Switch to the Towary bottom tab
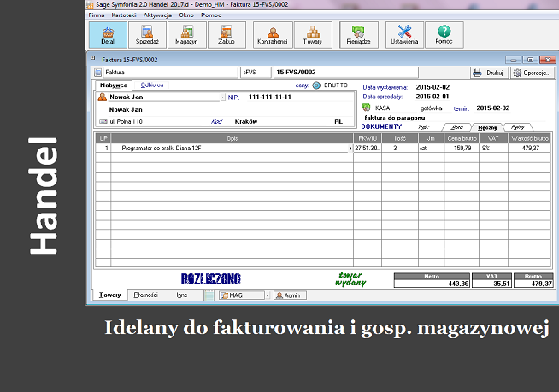The height and width of the screenshot is (392, 559). pyautogui.click(x=109, y=295)
